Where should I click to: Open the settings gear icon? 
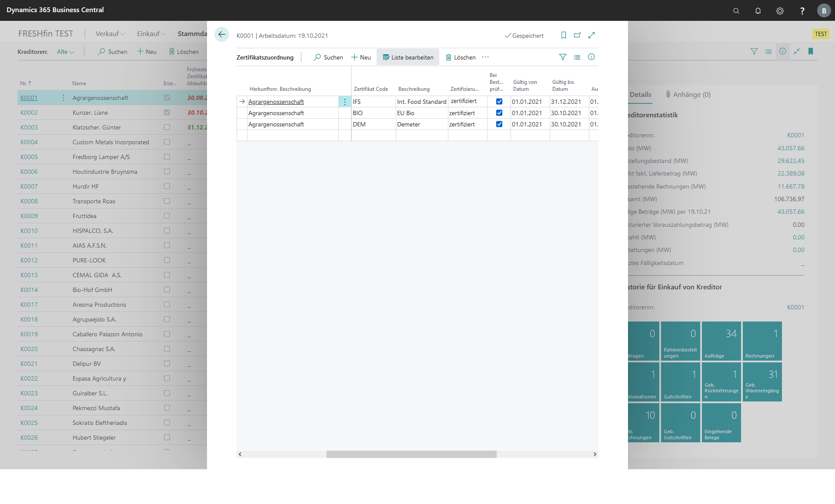click(x=780, y=11)
